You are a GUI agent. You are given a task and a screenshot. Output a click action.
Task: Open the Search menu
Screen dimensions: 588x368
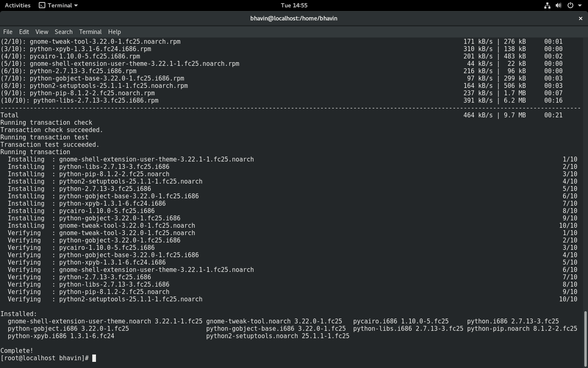[63, 31]
